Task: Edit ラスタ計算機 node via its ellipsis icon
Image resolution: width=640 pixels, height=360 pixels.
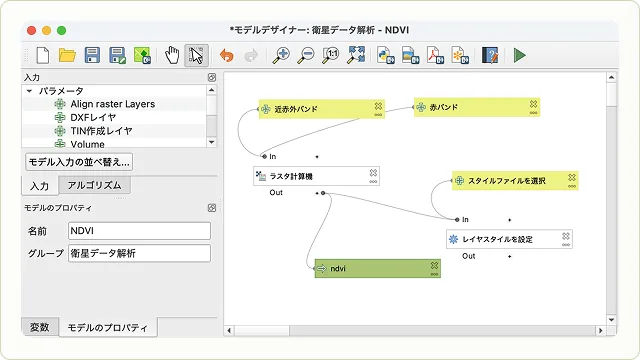Action: (373, 181)
